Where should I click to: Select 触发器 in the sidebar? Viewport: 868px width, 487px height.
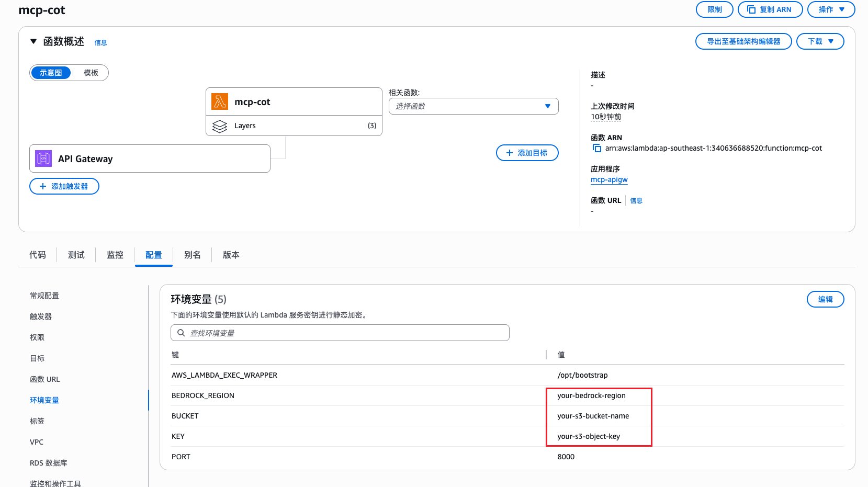41,316
